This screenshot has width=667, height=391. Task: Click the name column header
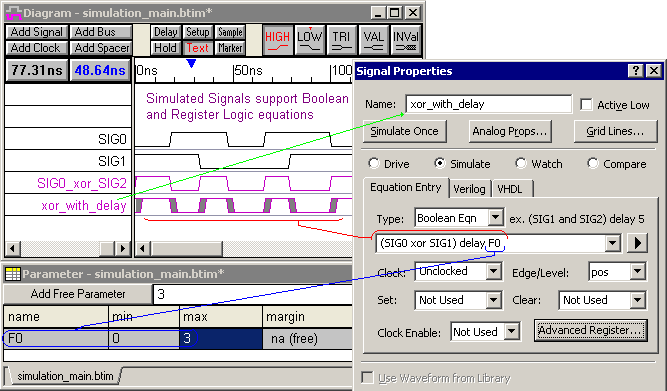pyautogui.click(x=56, y=317)
